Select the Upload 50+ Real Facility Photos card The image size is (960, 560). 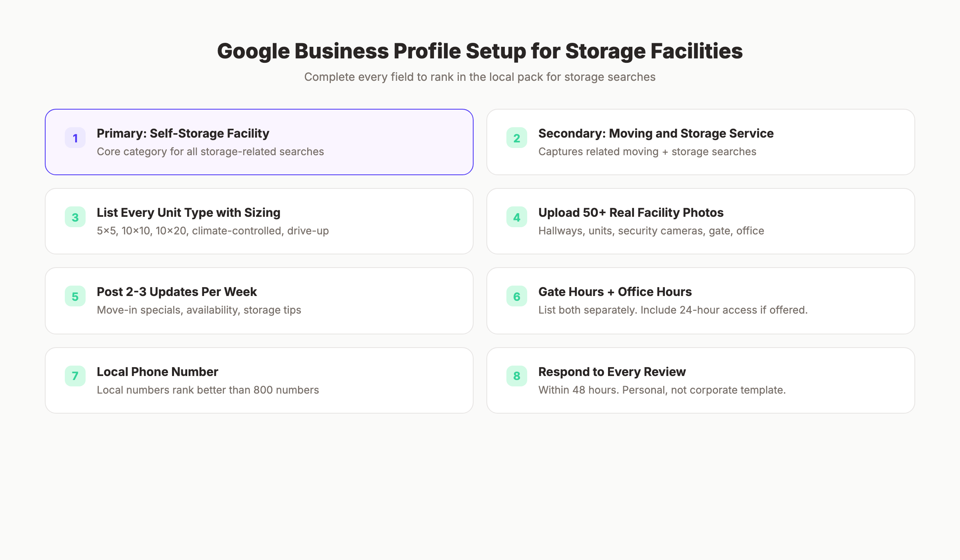point(700,221)
